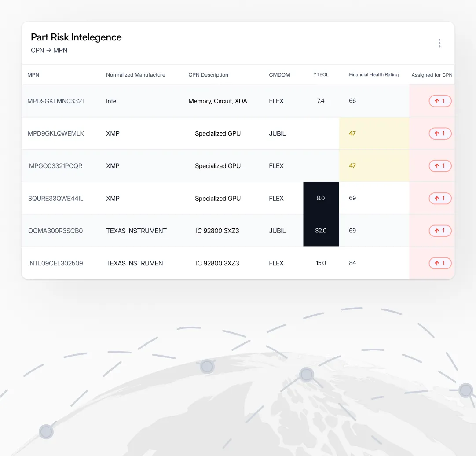Screen dimensions: 476x456
Task: Click the MPN breadcrumb label
Action: coord(62,50)
